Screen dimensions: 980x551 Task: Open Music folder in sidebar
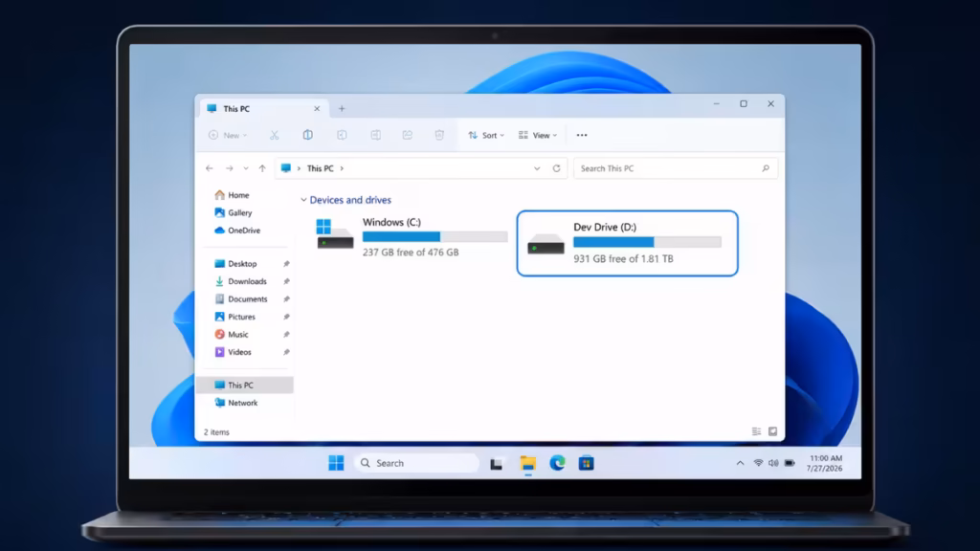click(x=232, y=334)
